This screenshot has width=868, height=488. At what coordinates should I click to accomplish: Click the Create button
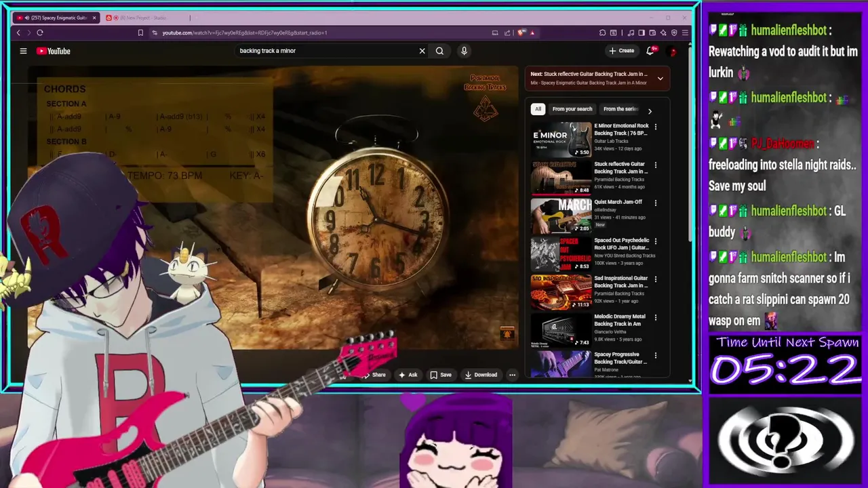click(621, 51)
